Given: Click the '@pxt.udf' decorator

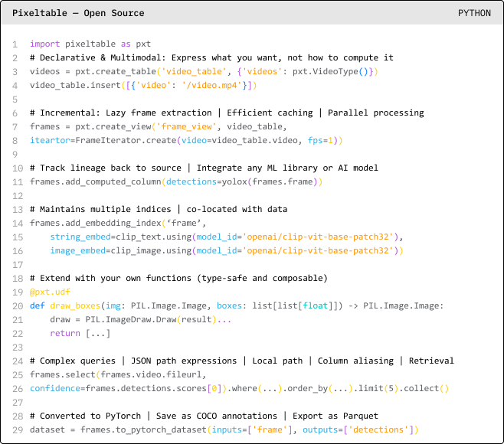Looking at the screenshot, I should click(50, 292).
